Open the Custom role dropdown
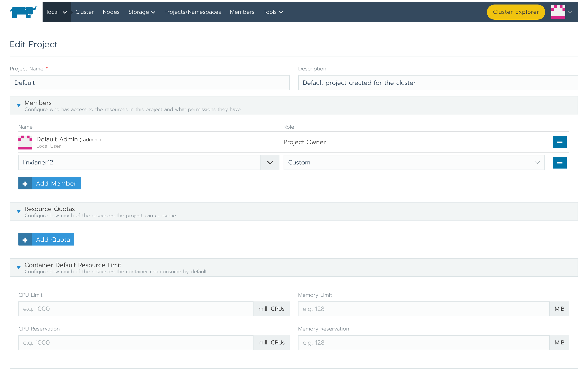 [414, 163]
